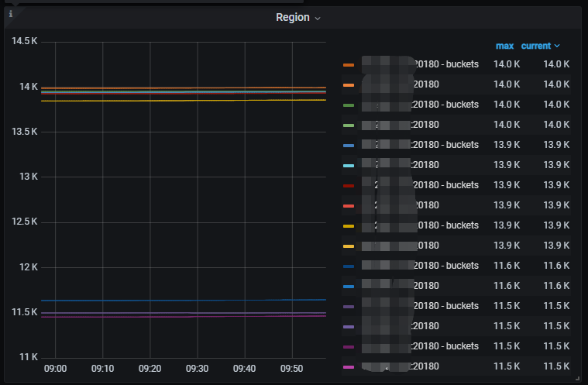Click the sort arrow next to current
588x385 pixels.
tap(557, 46)
